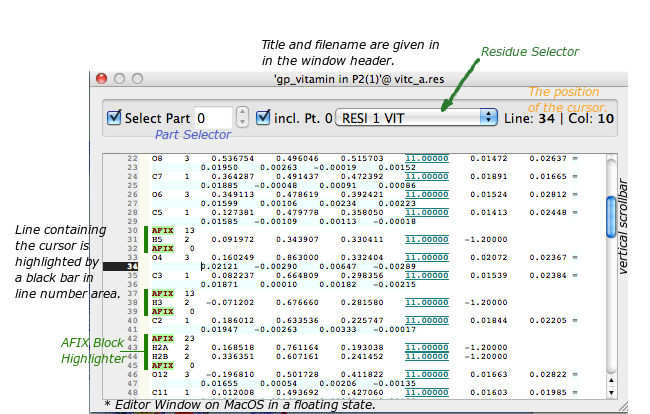The height and width of the screenshot is (414, 650).
Task: Click atom name C11 on line 48
Action: 160,392
